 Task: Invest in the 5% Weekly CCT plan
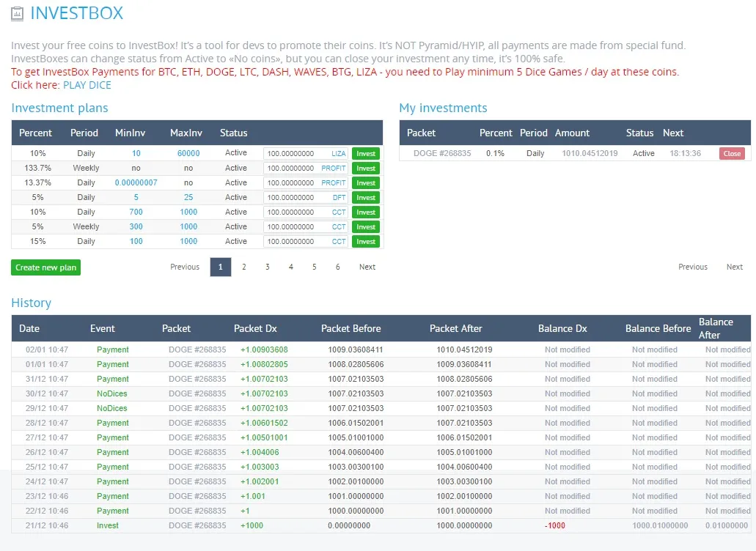pos(366,227)
